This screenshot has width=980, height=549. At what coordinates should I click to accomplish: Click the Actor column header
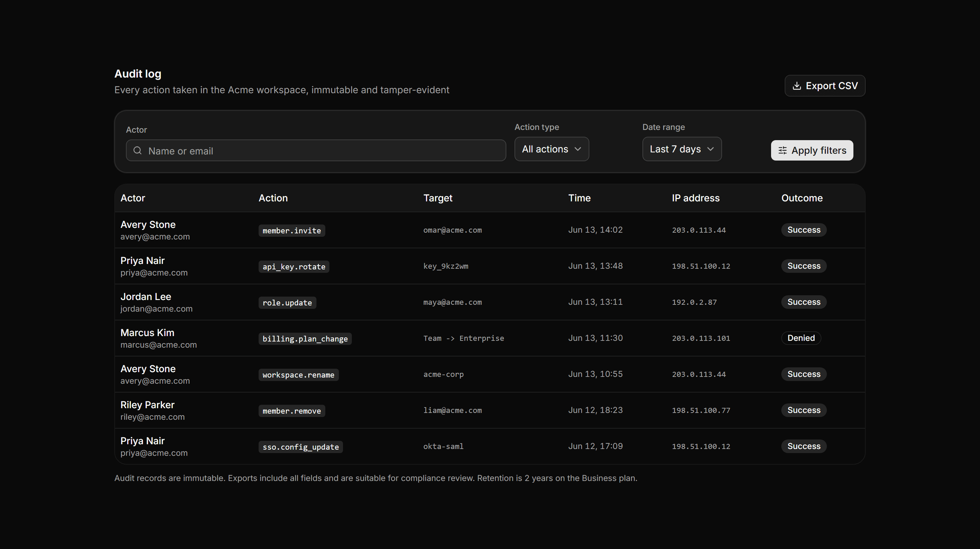(133, 198)
